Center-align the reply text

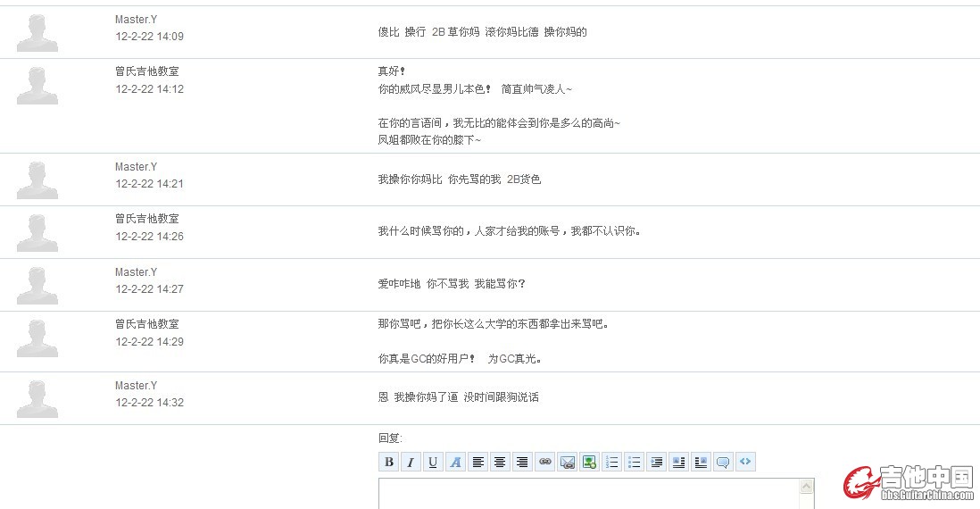pyautogui.click(x=500, y=462)
